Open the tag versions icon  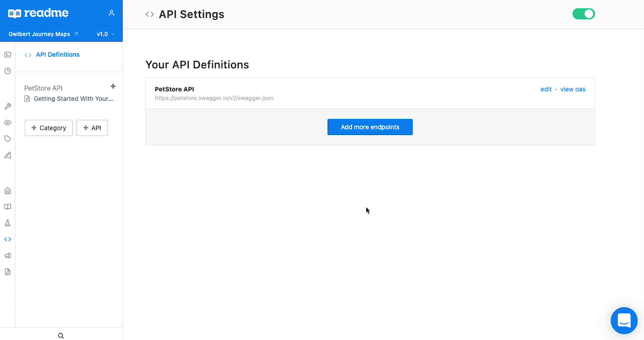click(7, 139)
